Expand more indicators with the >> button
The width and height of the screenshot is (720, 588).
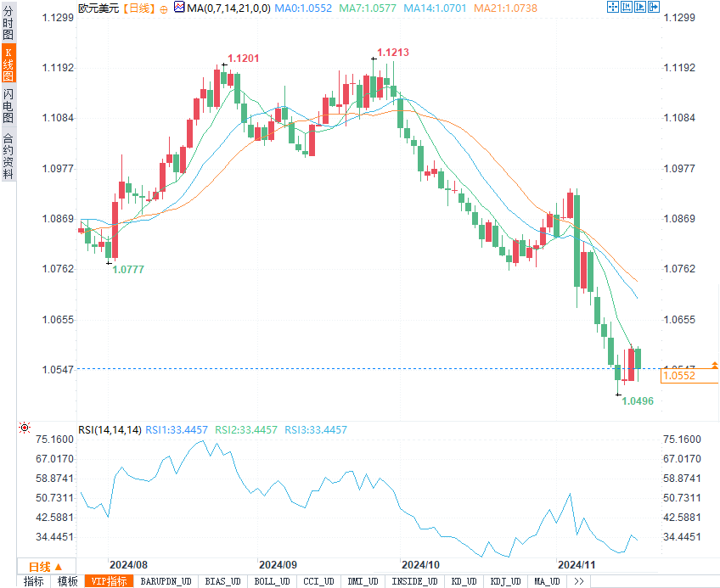coord(579,581)
